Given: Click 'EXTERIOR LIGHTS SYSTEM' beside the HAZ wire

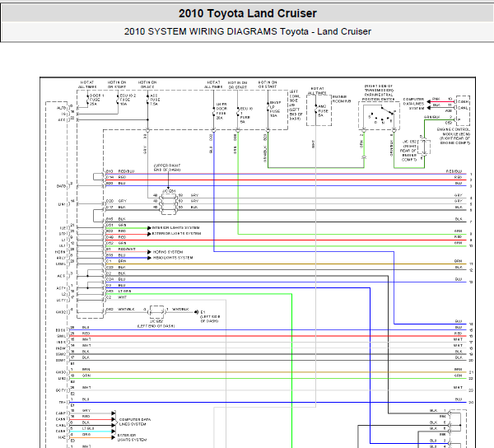Looking at the screenshot, I should [132, 437].
